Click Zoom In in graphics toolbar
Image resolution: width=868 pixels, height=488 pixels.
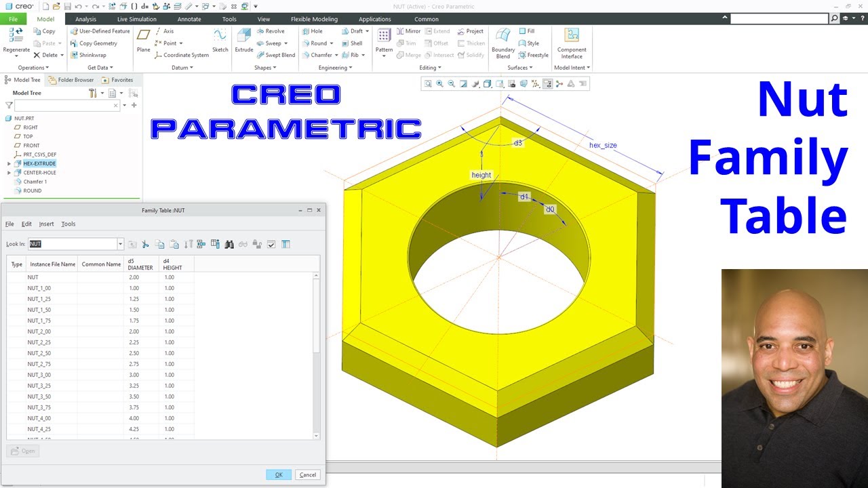[x=439, y=84]
